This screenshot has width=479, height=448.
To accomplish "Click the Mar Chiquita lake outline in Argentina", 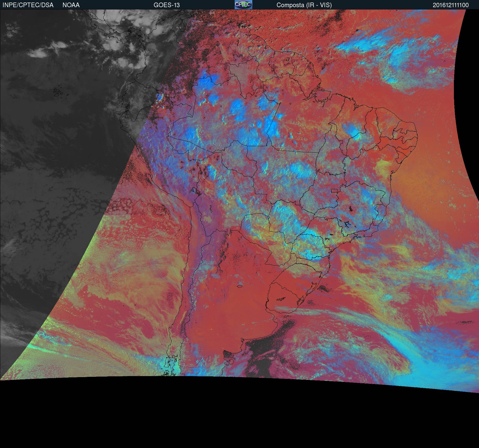I will (x=239, y=286).
